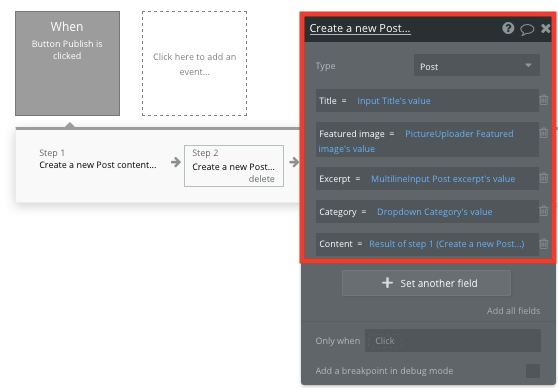
Task: Click the Set another field button
Action: click(x=426, y=283)
